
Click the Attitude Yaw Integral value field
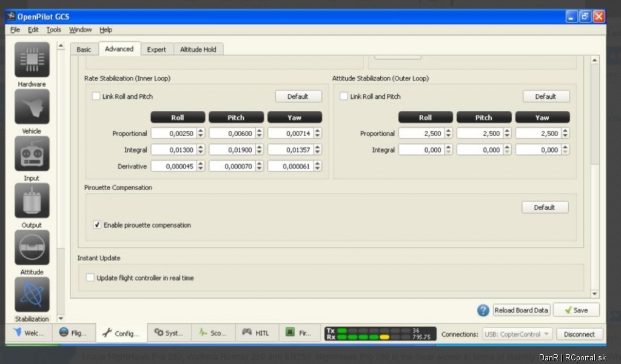click(543, 150)
